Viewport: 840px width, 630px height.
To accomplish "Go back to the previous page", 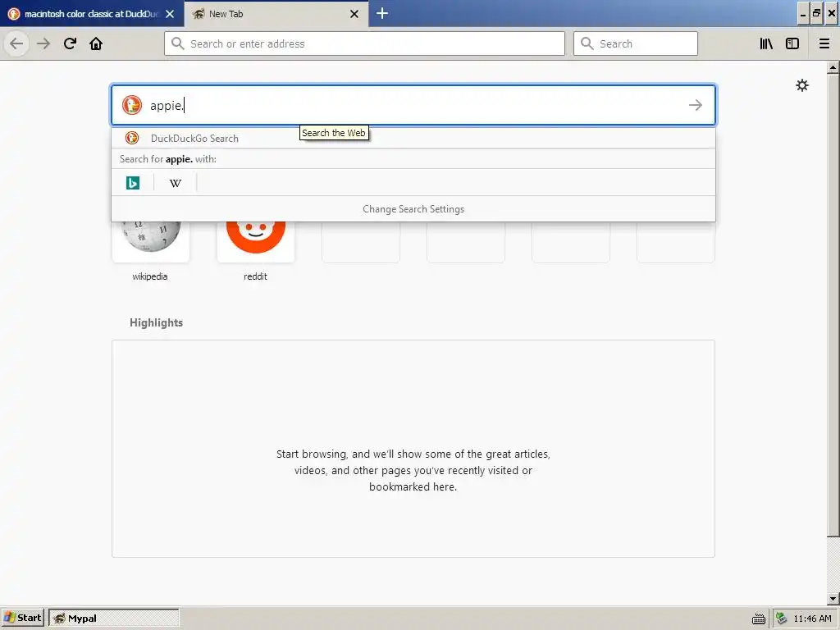I will click(16, 43).
